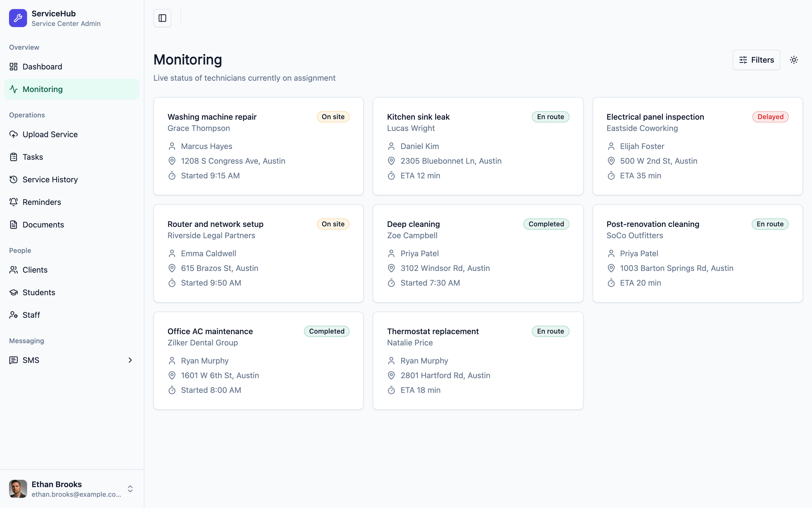Open the Tasks page
The height and width of the screenshot is (508, 812).
pos(72,157)
